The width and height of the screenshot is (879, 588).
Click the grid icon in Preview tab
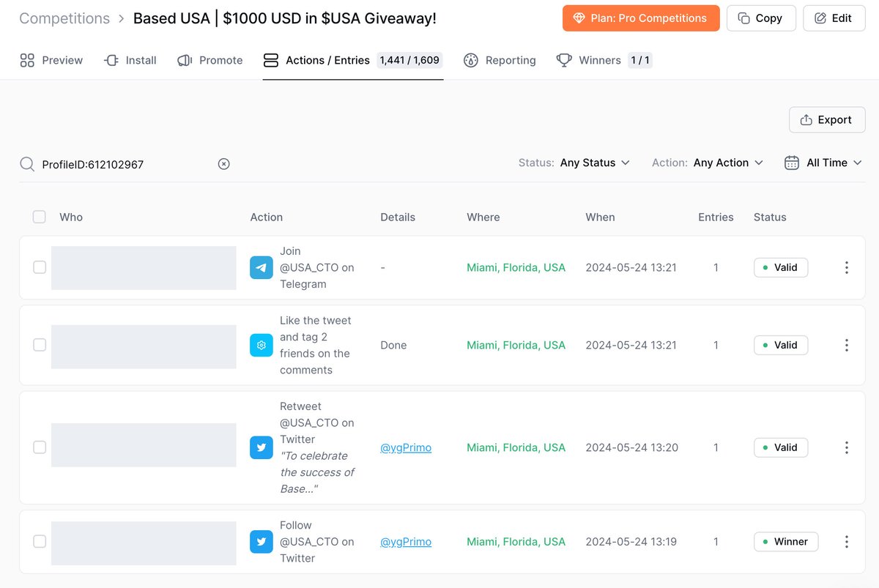[x=27, y=60]
